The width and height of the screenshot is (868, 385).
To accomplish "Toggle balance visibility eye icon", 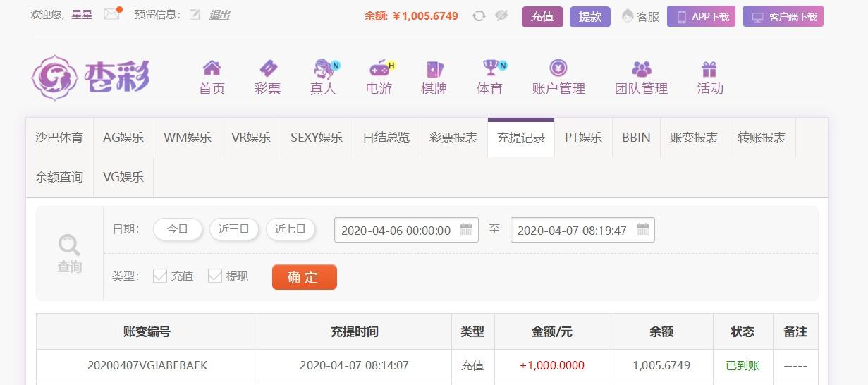I will click(501, 16).
